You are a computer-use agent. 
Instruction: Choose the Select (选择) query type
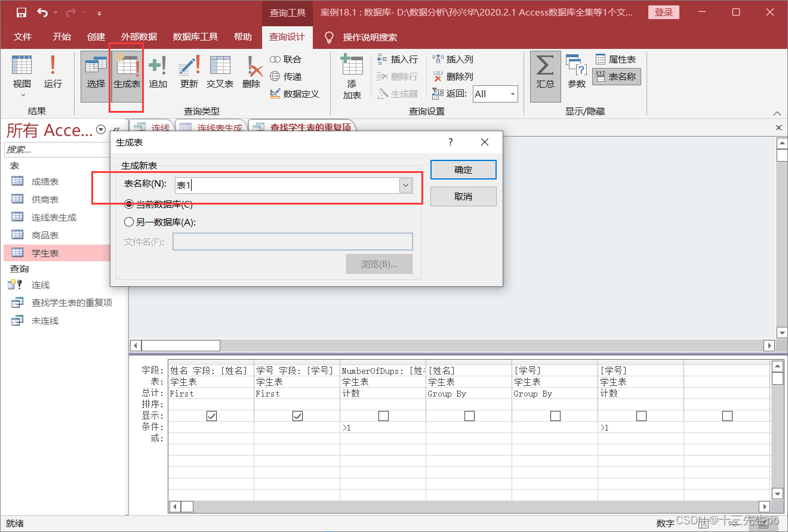point(96,76)
